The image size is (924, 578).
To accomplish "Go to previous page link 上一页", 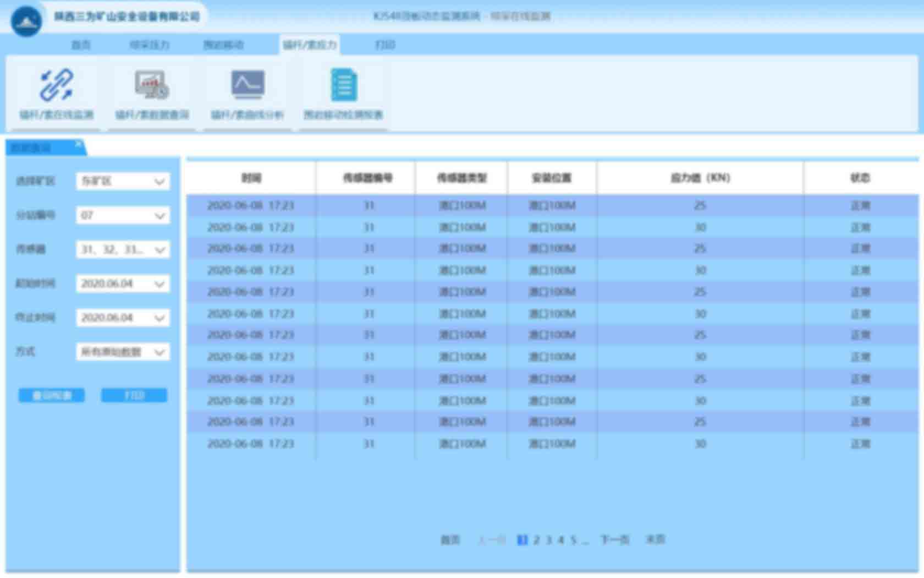I will [492, 539].
